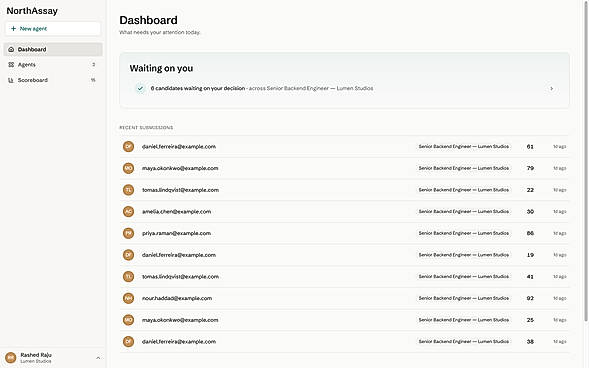Open daniel.ferreira@example.com email with score 61

click(x=179, y=146)
